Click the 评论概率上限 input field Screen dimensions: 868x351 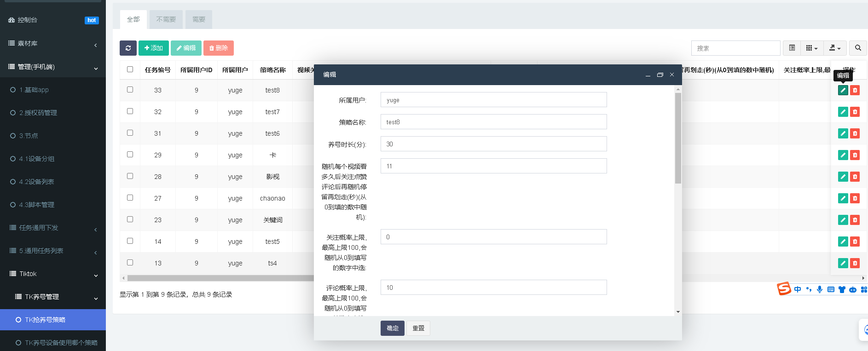point(493,288)
